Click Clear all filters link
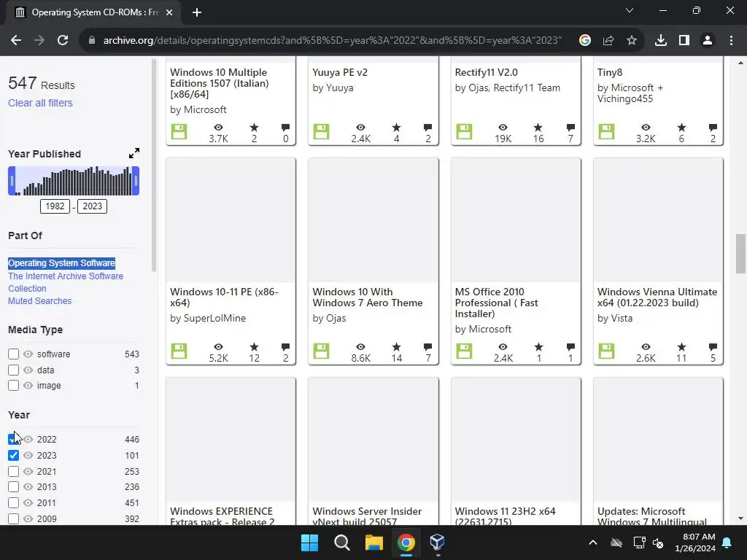747x560 pixels. coord(41,103)
